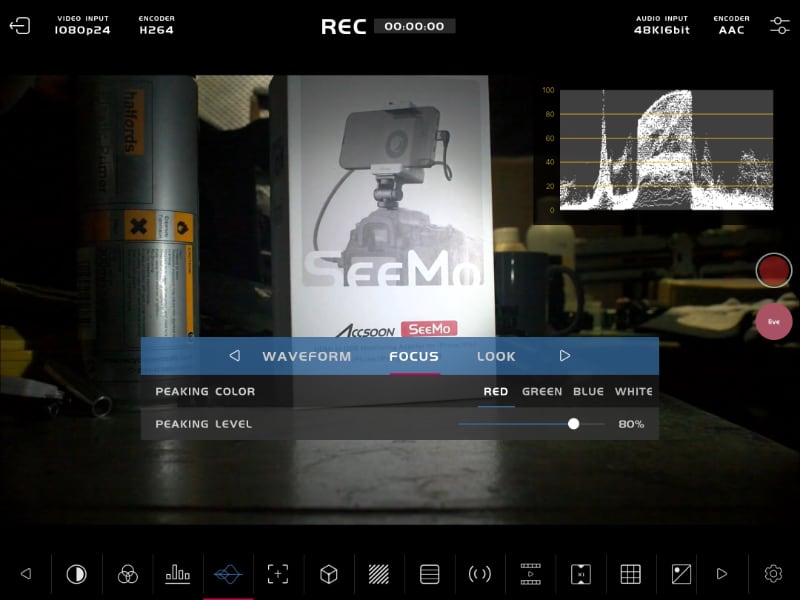Tap the video encoder H264 readout

point(157,25)
